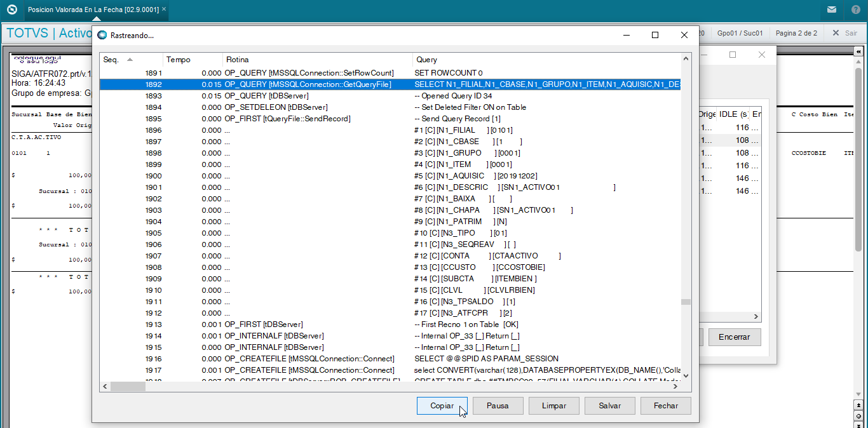868x428 pixels.
Task: Click Sair to exit the report
Action: point(844,33)
